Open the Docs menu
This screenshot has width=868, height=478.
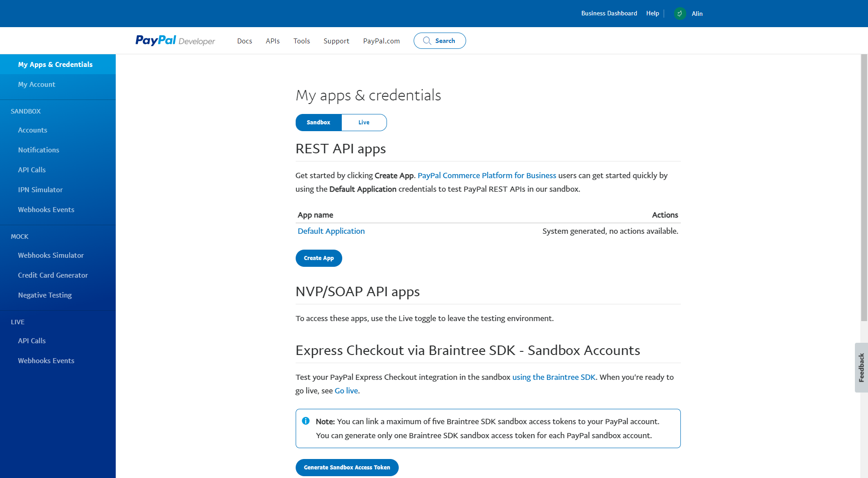pyautogui.click(x=245, y=41)
